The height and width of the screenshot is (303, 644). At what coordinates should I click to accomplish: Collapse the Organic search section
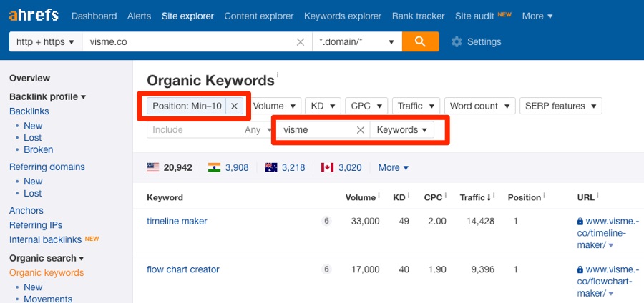[47, 258]
